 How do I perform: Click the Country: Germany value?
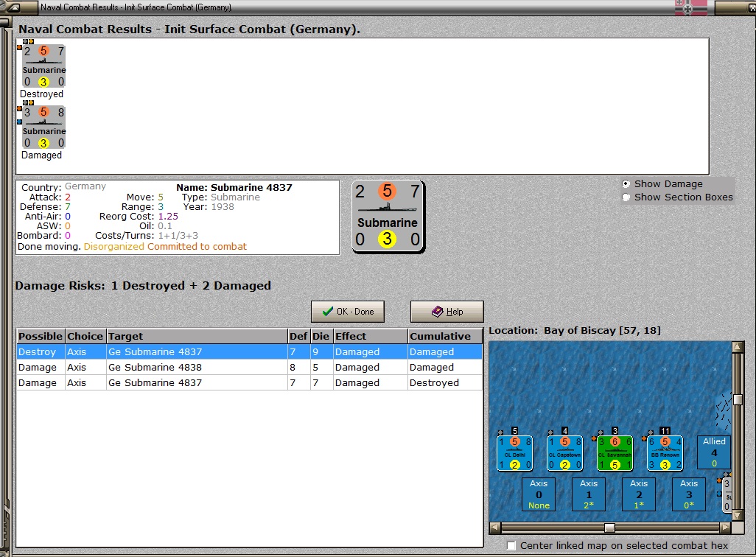click(85, 186)
